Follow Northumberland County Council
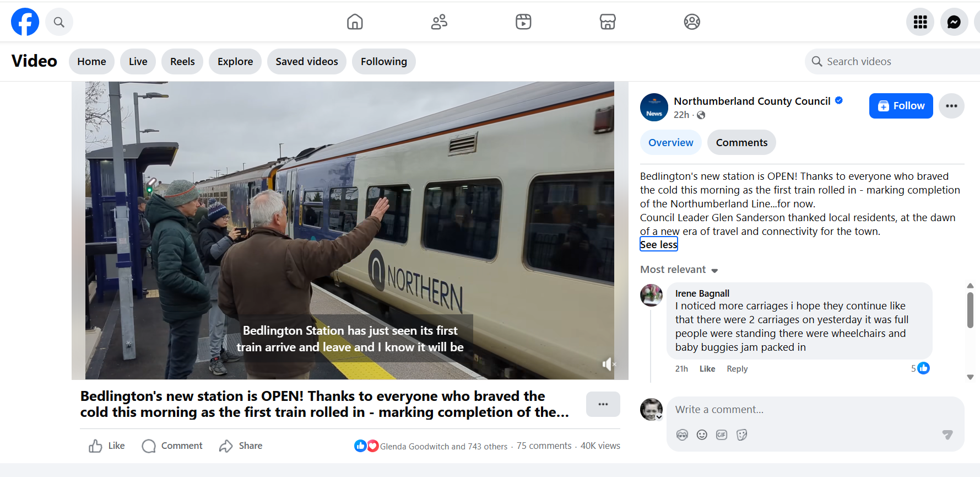The height and width of the screenshot is (477, 980). (901, 106)
